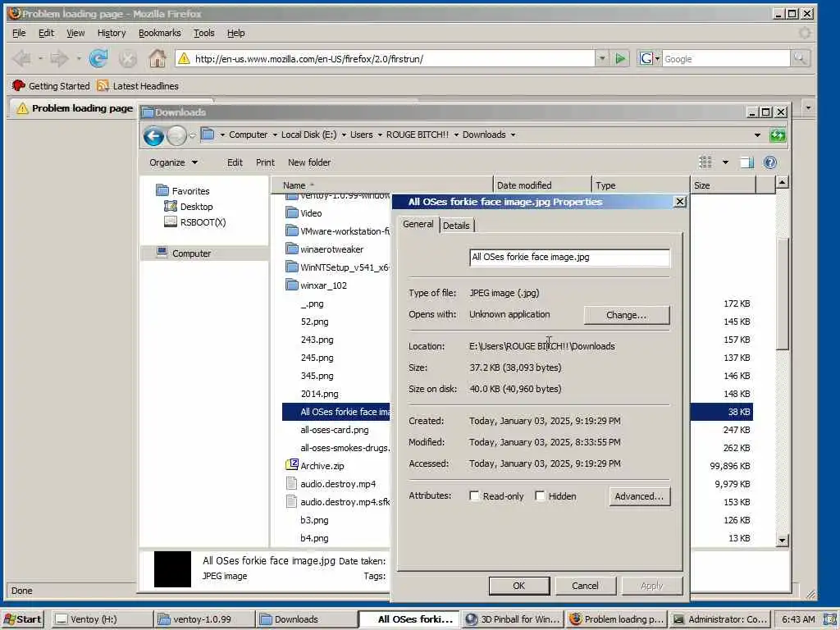Image resolution: width=840 pixels, height=630 pixels.
Task: Switch to 3D Pinball taskbar button
Action: [x=514, y=619]
